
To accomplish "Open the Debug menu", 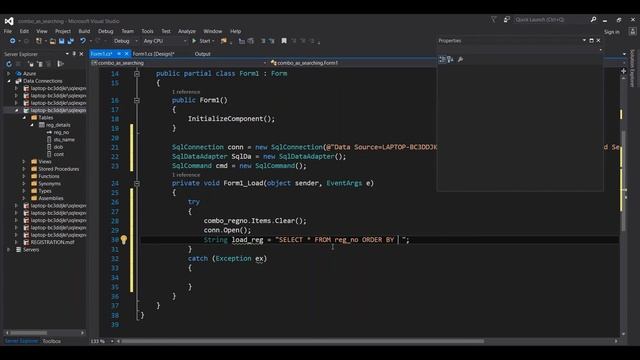I will (x=105, y=31).
